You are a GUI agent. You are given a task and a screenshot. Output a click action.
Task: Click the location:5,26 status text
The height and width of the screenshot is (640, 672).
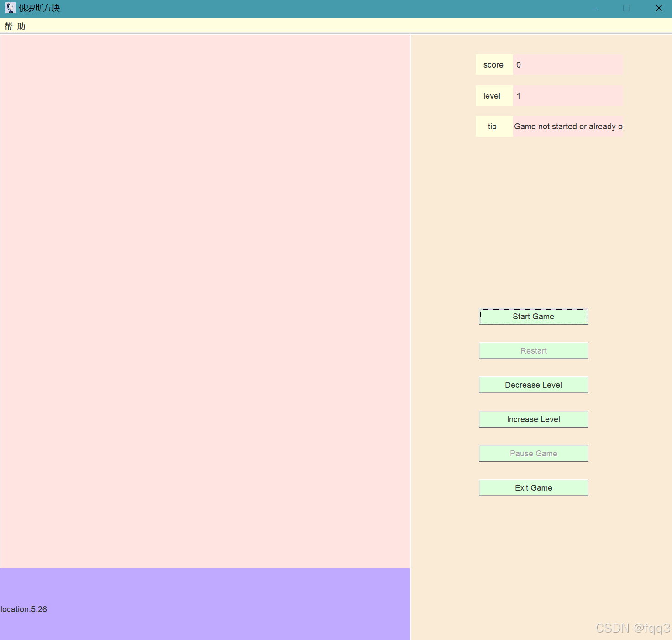click(24, 609)
